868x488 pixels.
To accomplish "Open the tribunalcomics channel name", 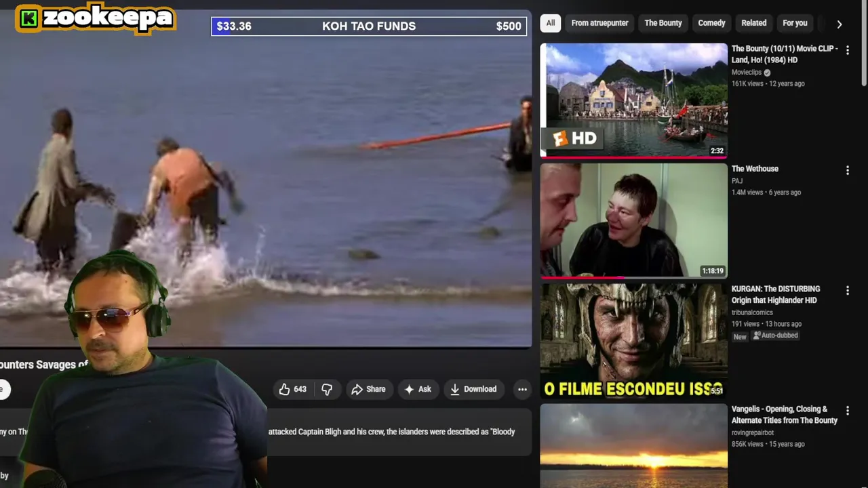I will click(752, 312).
